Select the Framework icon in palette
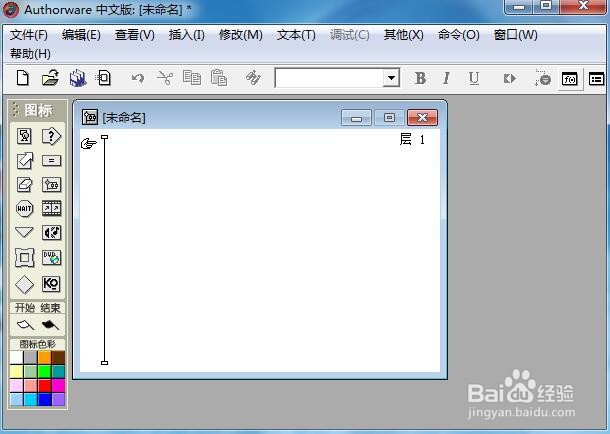 pos(25,257)
